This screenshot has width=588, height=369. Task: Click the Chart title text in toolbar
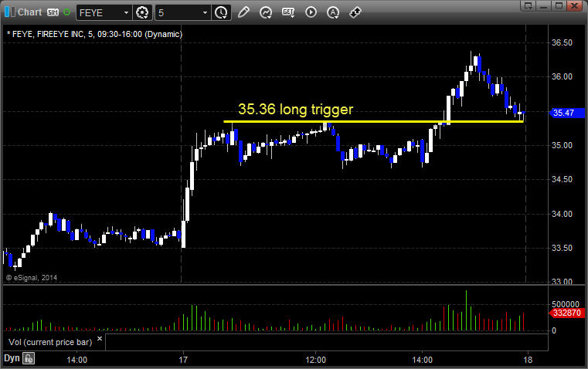click(x=30, y=12)
